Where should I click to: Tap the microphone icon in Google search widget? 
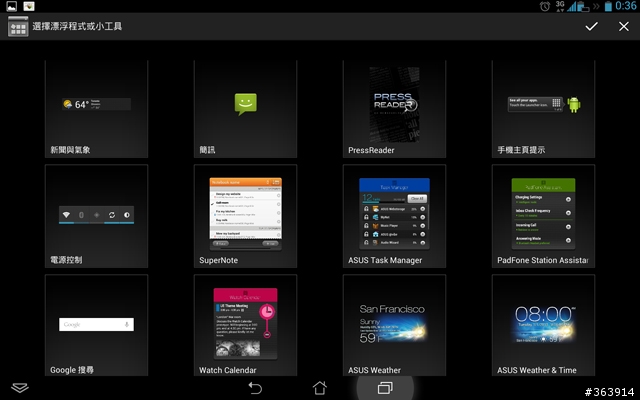[x=127, y=324]
